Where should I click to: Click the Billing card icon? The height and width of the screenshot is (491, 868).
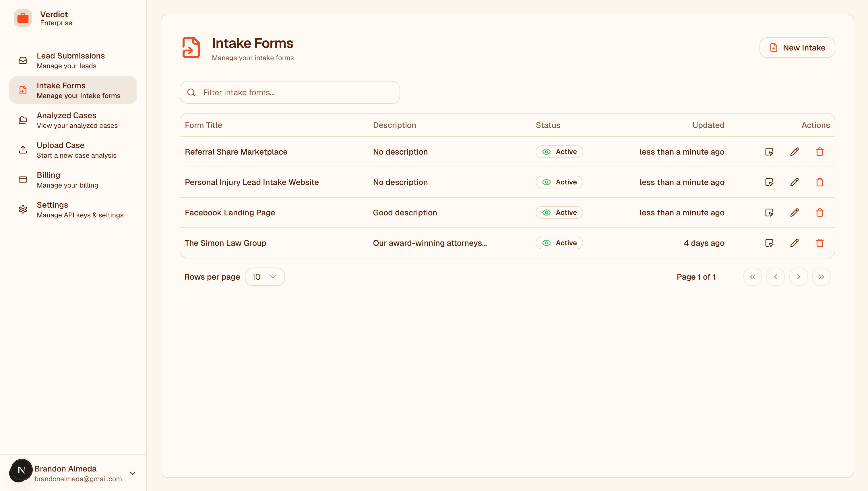[x=23, y=180]
